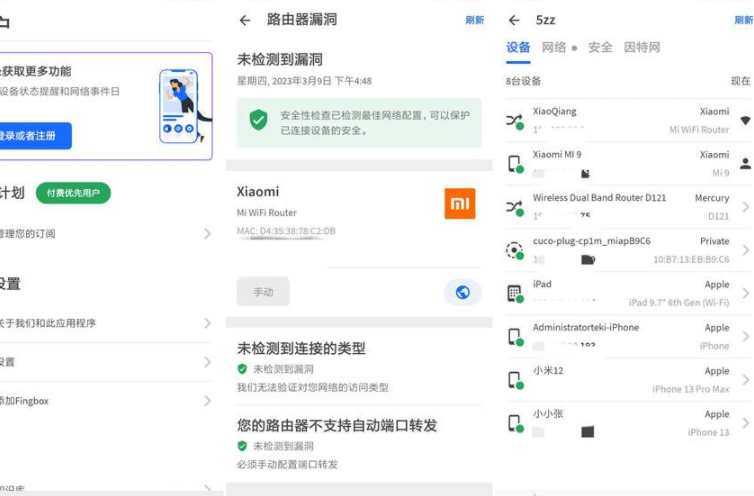Tap the Xiaomi MI 9 phone icon
754x496 pixels.
point(515,164)
